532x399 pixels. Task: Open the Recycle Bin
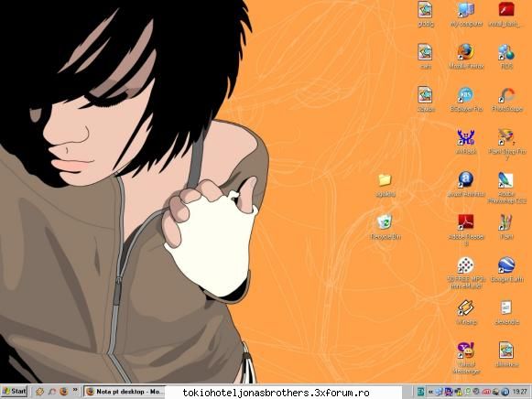385,227
